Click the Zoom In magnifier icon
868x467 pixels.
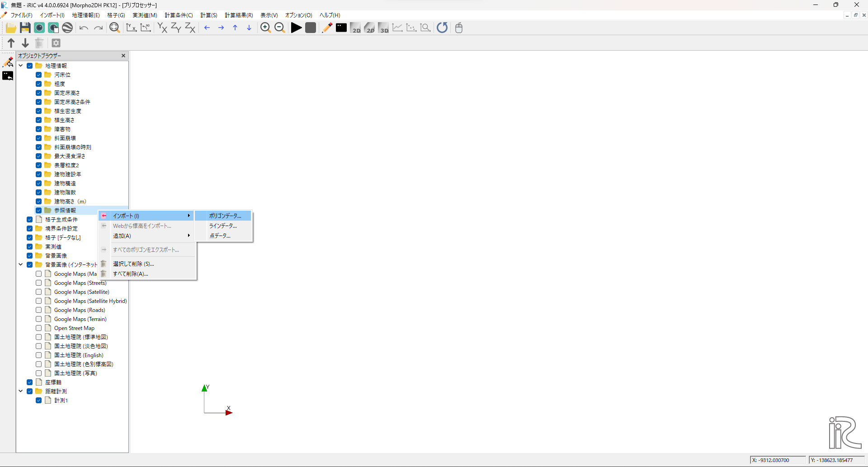tap(265, 28)
